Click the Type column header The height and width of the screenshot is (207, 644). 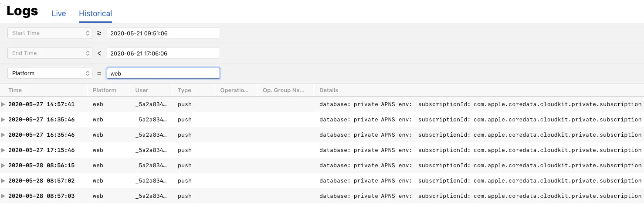184,90
